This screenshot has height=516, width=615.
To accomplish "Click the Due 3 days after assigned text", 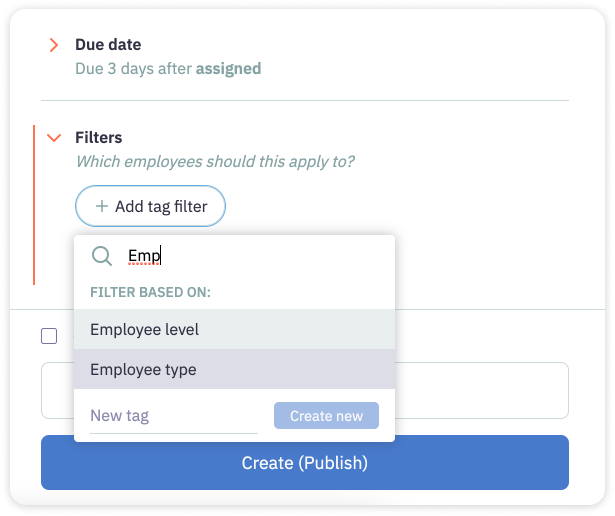I will (168, 69).
